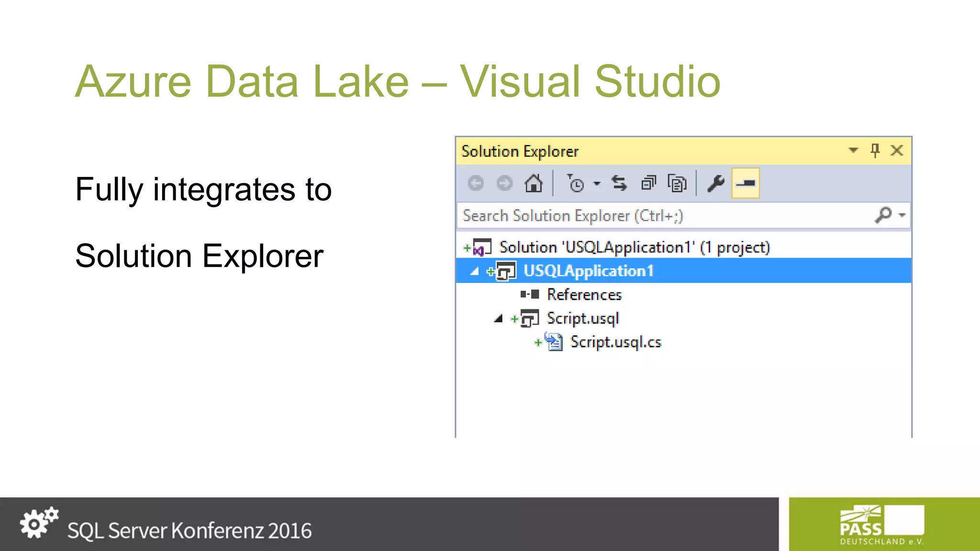Click the solution icon beside Solution 'USQLApplication1'

(x=482, y=247)
